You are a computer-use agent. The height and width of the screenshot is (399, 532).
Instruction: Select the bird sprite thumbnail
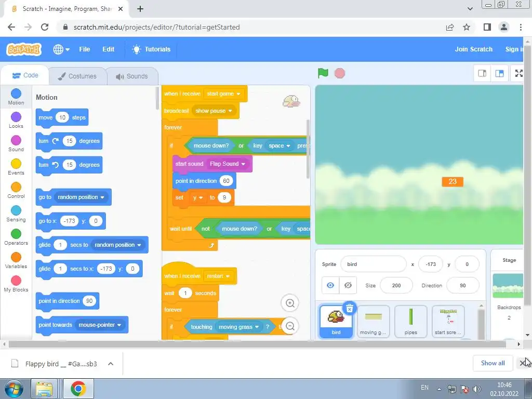click(x=336, y=322)
